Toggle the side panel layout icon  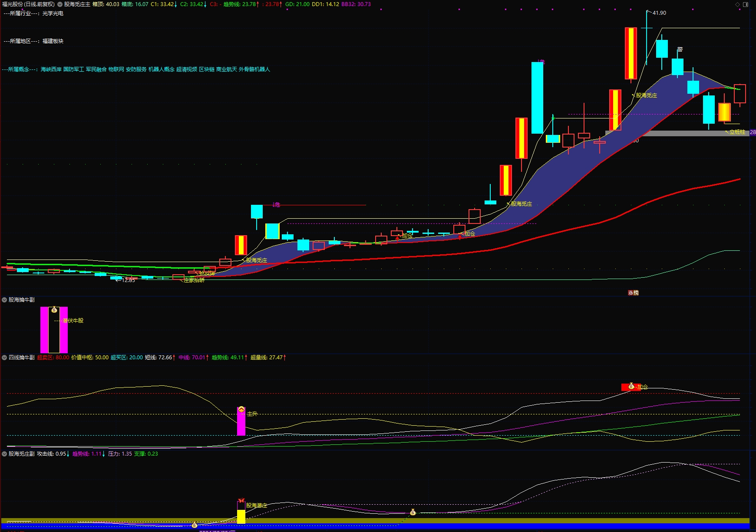[x=746, y=4]
